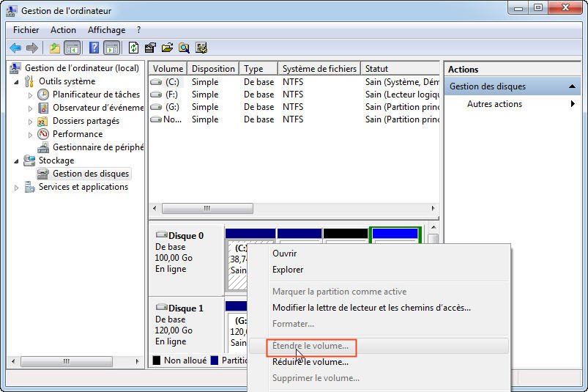Open the Fichier menu
This screenshot has width=588, height=392.
click(x=26, y=30)
